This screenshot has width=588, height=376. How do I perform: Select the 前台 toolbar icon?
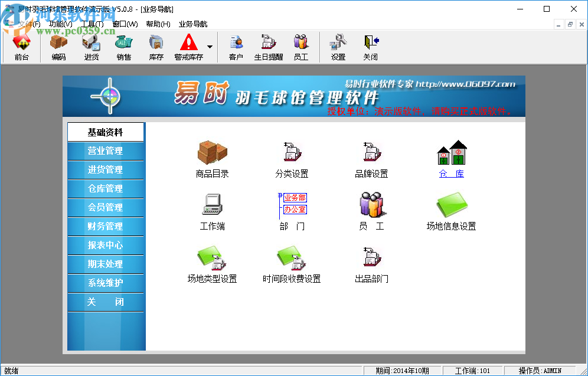pos(22,46)
